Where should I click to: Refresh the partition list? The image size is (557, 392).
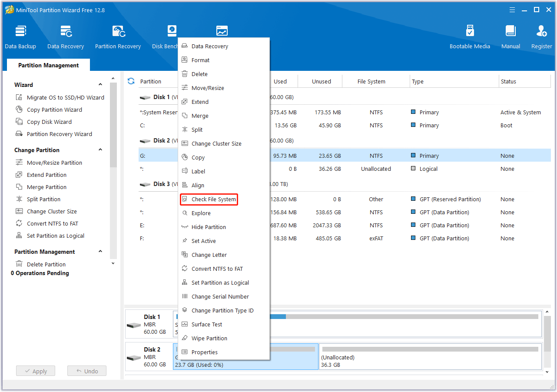(131, 81)
